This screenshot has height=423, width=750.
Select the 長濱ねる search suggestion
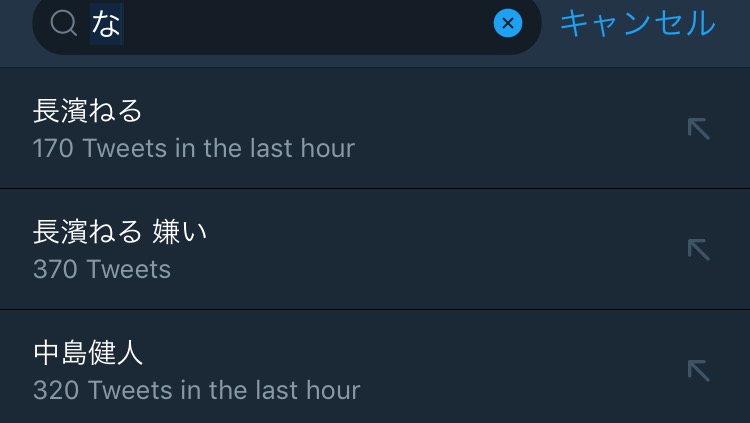[x=88, y=110]
